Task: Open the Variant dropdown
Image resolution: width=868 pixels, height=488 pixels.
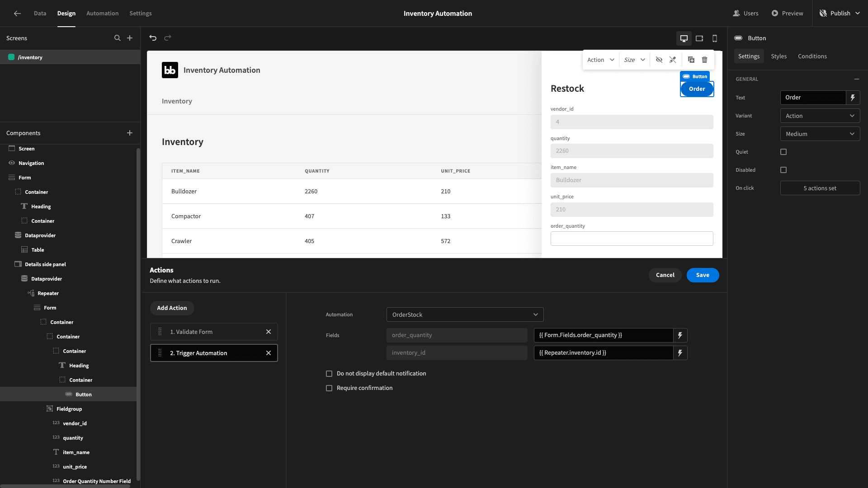Action: (x=820, y=116)
